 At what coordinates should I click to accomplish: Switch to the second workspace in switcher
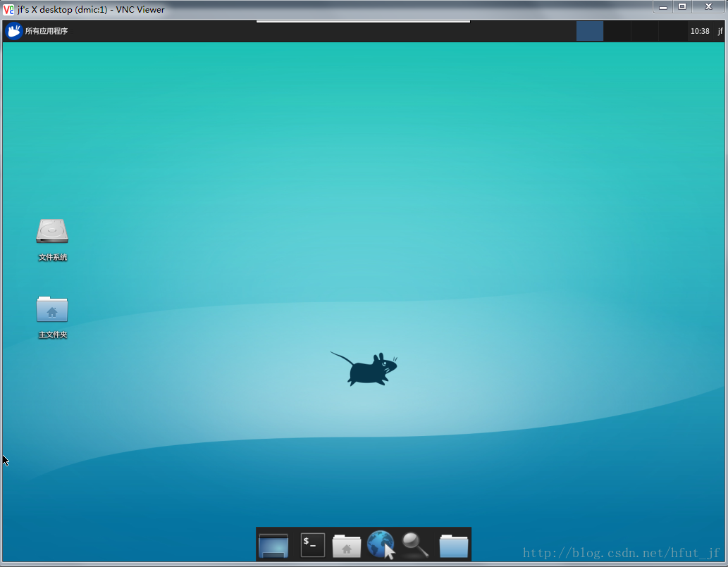617,31
